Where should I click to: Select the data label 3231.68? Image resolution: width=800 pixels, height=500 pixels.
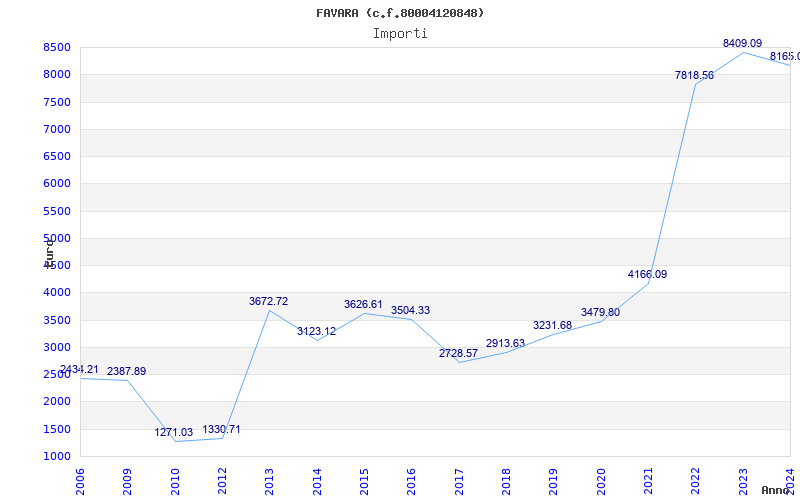(553, 326)
